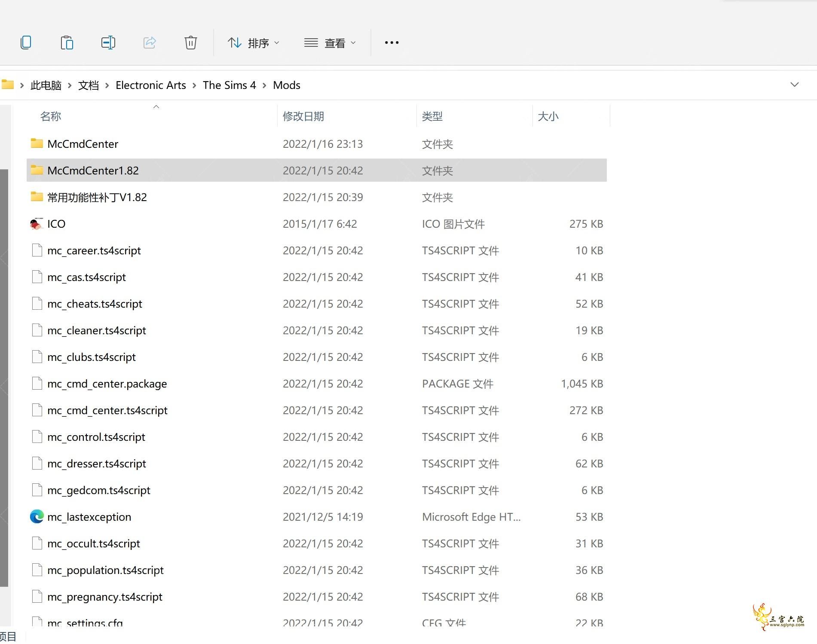817x644 pixels.
Task: Select mc_control.ts4script file icon
Action: [x=37, y=436]
